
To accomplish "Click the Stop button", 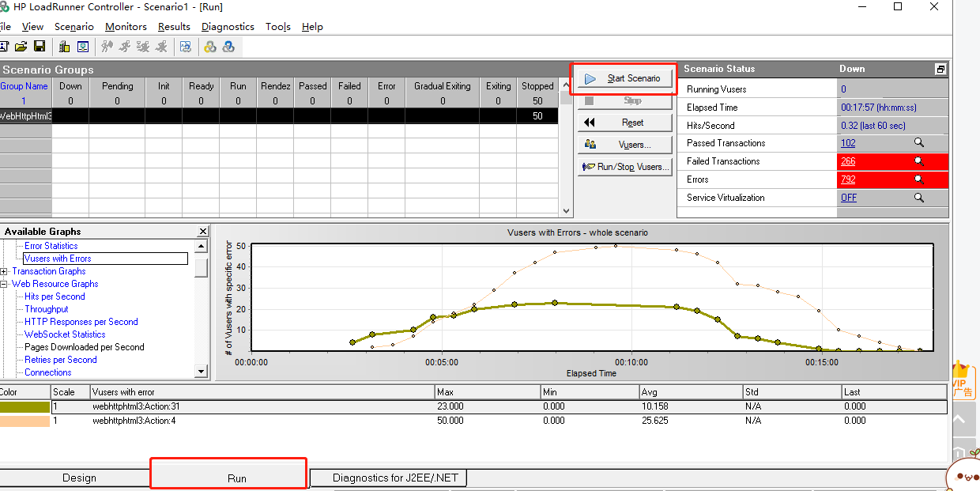I will (625, 100).
